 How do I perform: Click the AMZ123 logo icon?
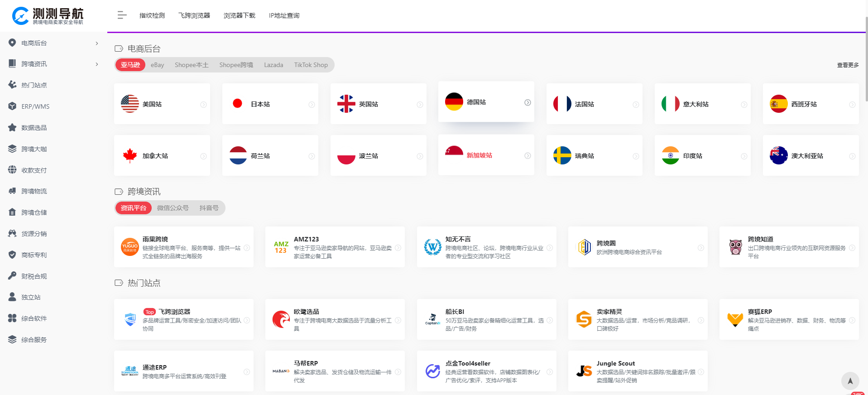click(281, 247)
